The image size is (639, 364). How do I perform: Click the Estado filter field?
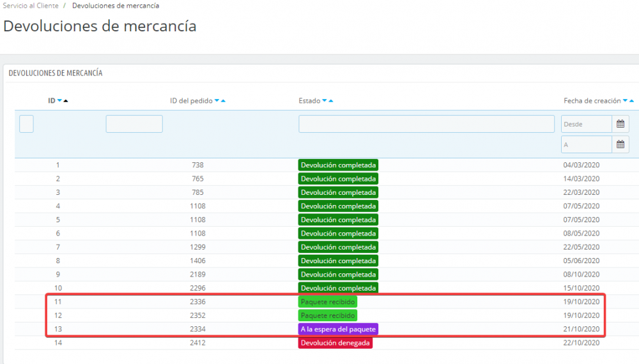[426, 124]
